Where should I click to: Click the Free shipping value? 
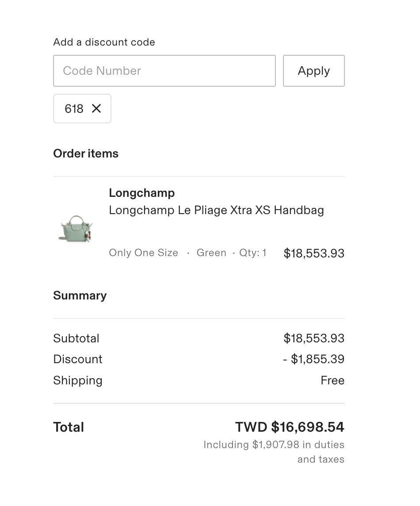[x=332, y=380]
